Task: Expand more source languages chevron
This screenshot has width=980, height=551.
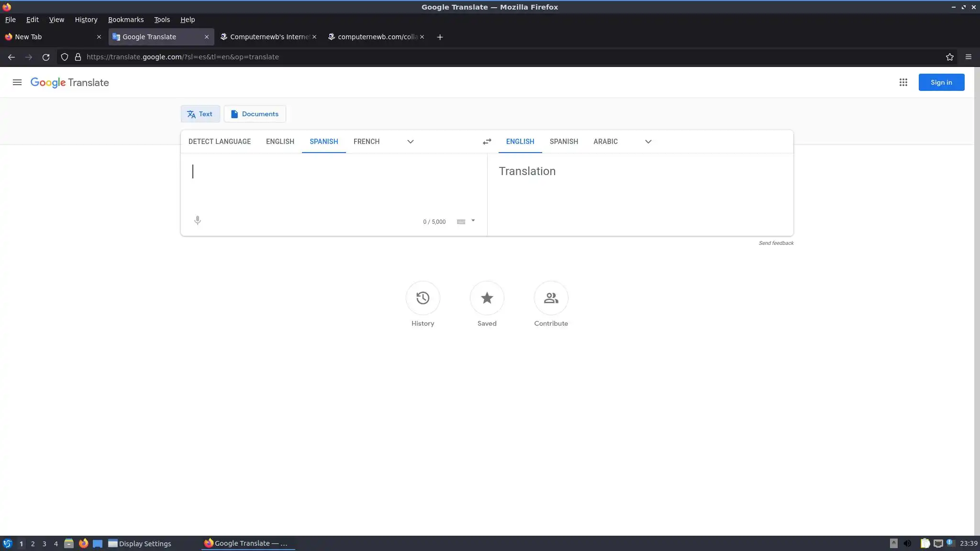Action: [x=410, y=142]
